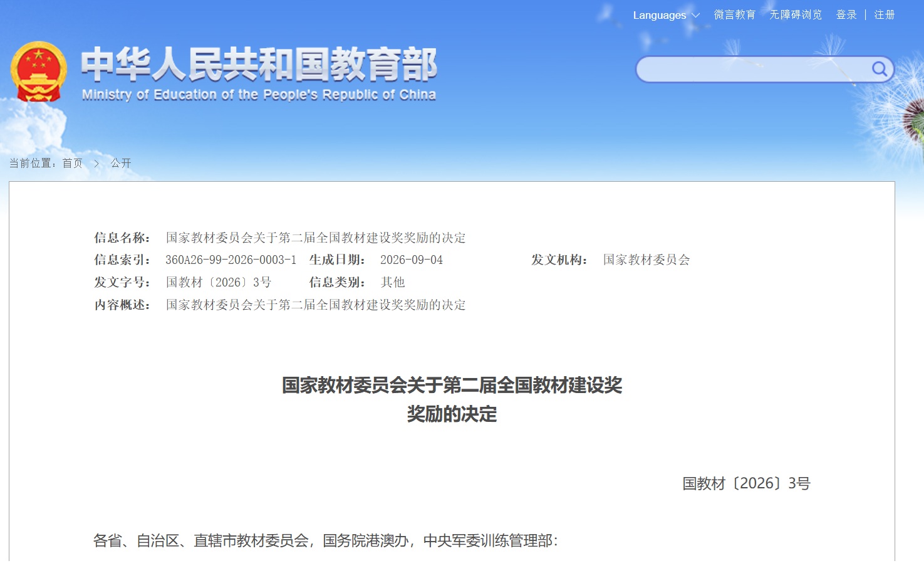Select document number 国教材〔2026〕3号 in metadata
This screenshot has height=583, width=924.
219,282
